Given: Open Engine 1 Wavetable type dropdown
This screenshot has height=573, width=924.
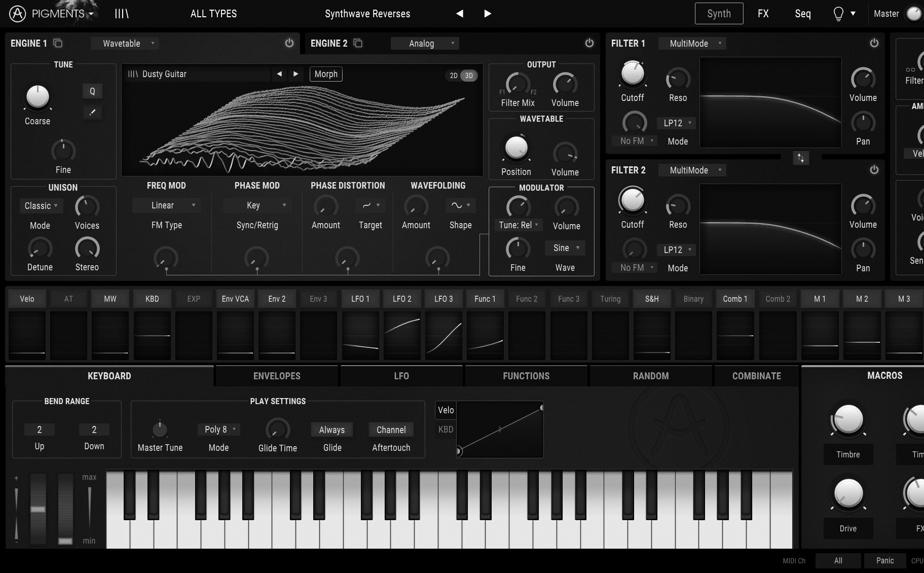Looking at the screenshot, I should 125,44.
